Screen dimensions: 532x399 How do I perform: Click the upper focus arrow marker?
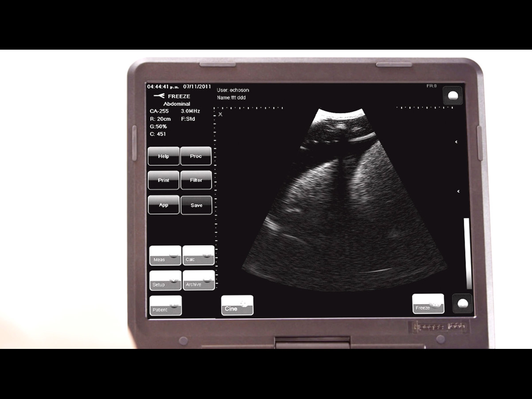tap(456, 142)
